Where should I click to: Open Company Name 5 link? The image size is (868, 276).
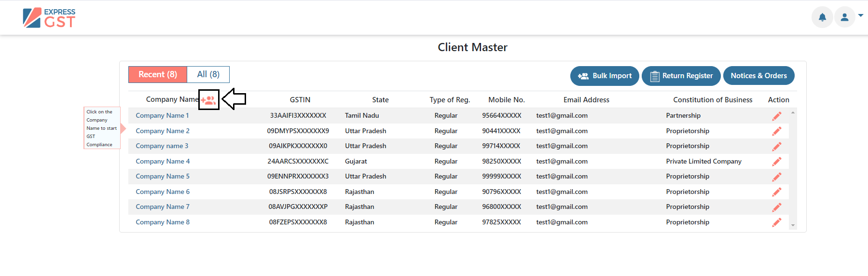163,176
